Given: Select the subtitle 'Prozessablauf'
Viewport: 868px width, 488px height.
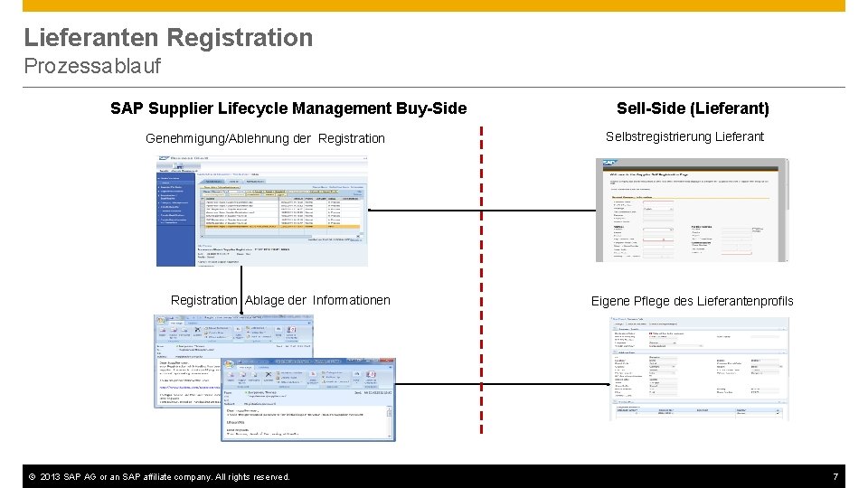Looking at the screenshot, I should point(92,66).
